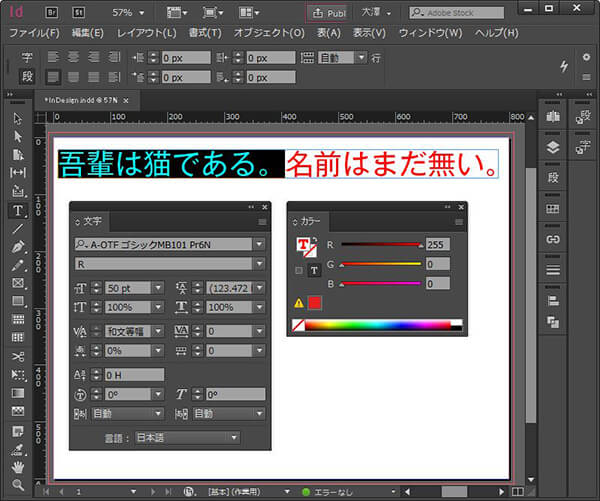
Task: Toggle align right paragraph button
Action: pos(93,57)
